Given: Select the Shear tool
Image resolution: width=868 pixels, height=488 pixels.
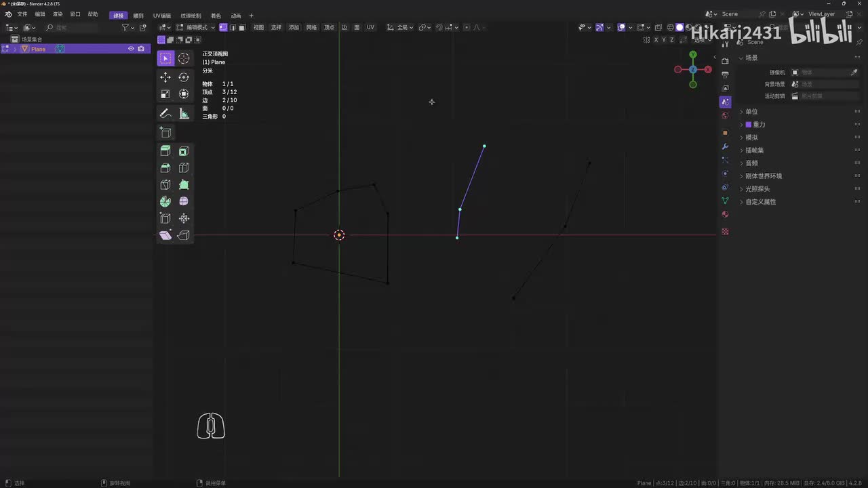Looking at the screenshot, I should (165, 235).
